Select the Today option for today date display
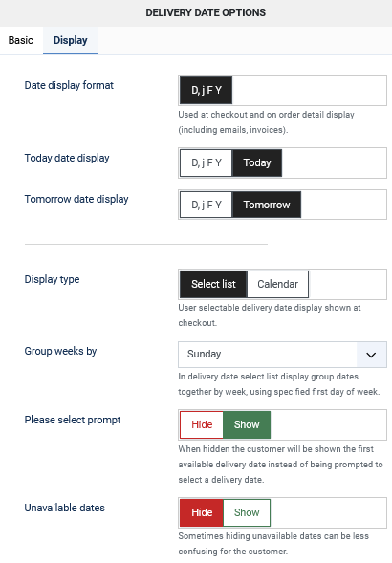The width and height of the screenshot is (392, 563). pyautogui.click(x=257, y=162)
